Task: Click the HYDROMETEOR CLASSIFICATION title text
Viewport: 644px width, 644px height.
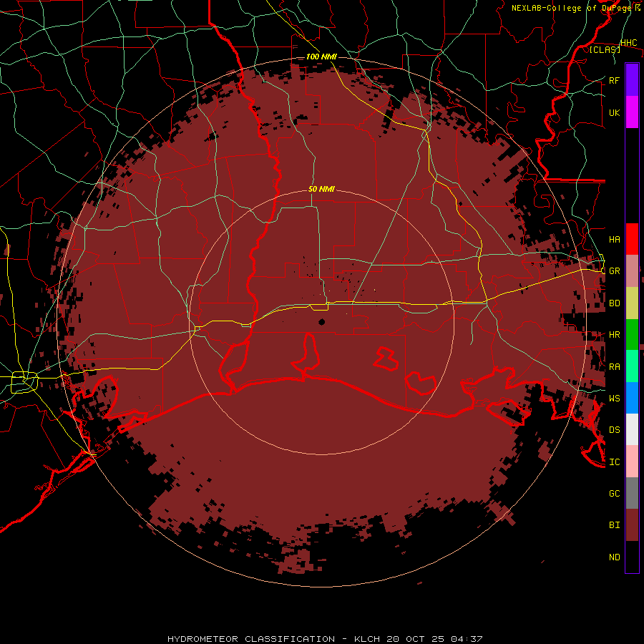Action: point(251,639)
